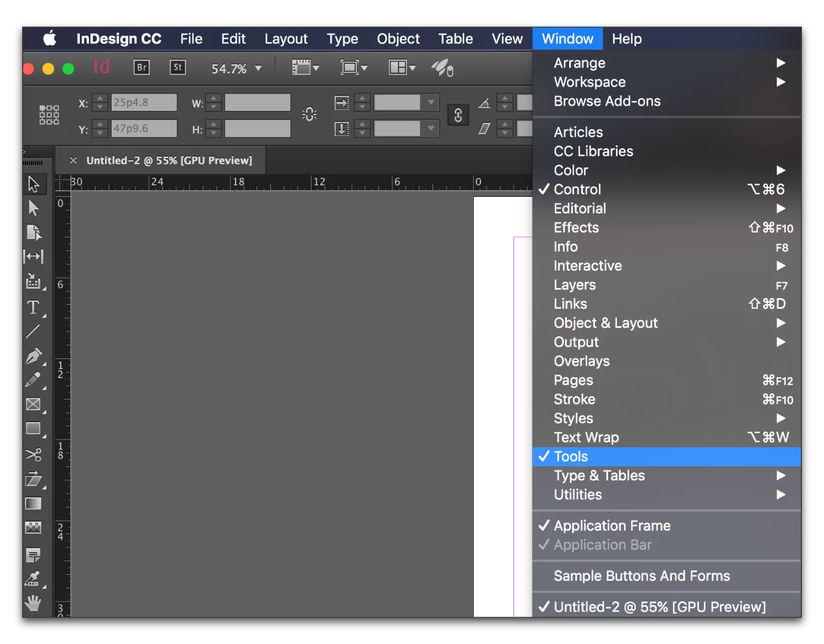Screen dimensions: 824x644
Task: Select the Direct Selection tool
Action: click(x=33, y=208)
